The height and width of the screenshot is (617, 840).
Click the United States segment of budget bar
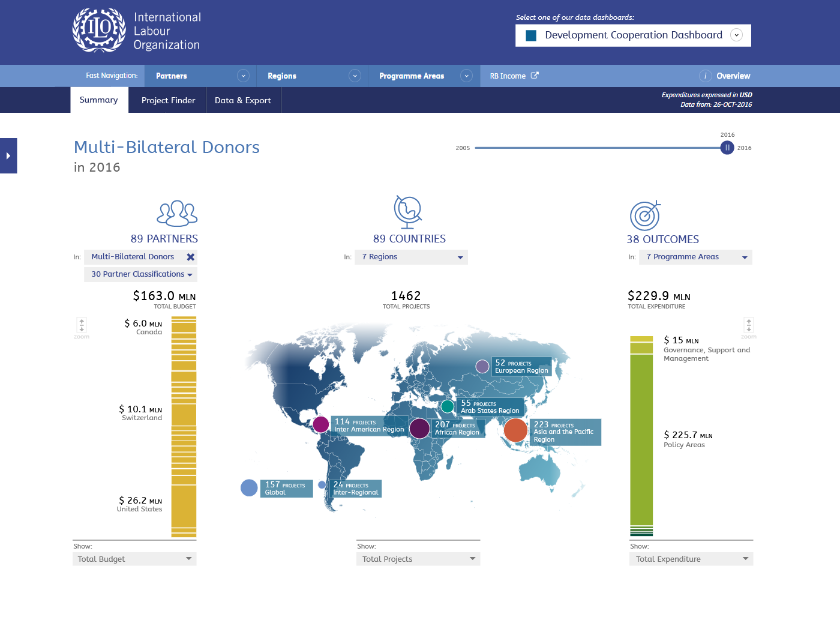pyautogui.click(x=184, y=506)
